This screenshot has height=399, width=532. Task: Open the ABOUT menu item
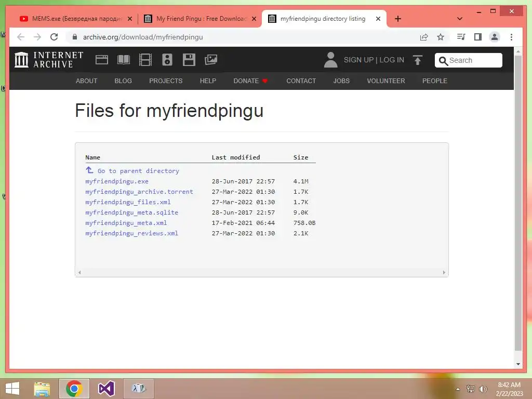[x=87, y=81]
